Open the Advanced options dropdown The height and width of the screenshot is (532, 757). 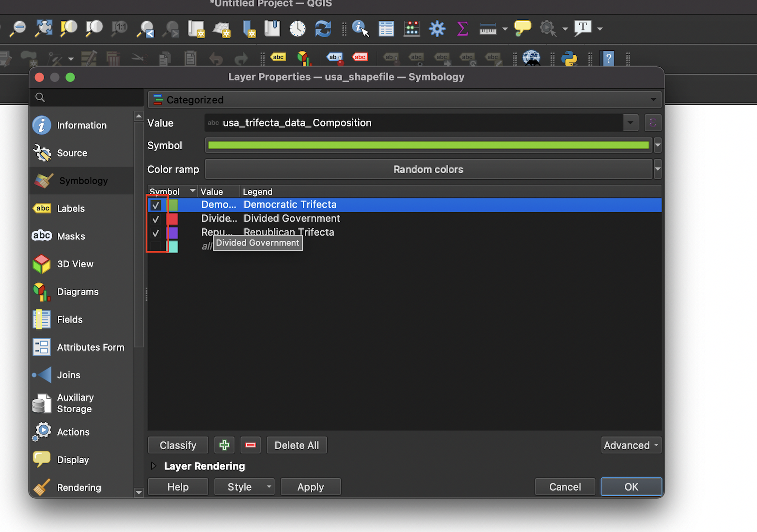tap(630, 445)
